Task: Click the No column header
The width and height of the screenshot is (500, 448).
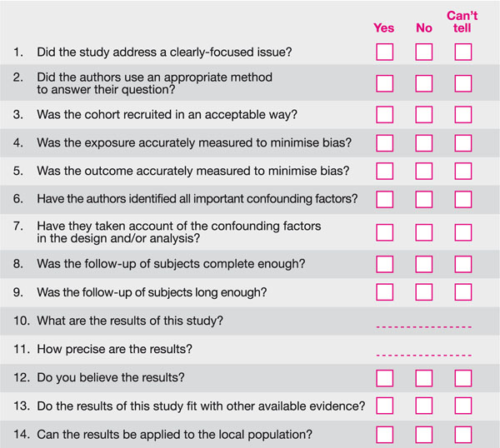Action: pos(424,27)
